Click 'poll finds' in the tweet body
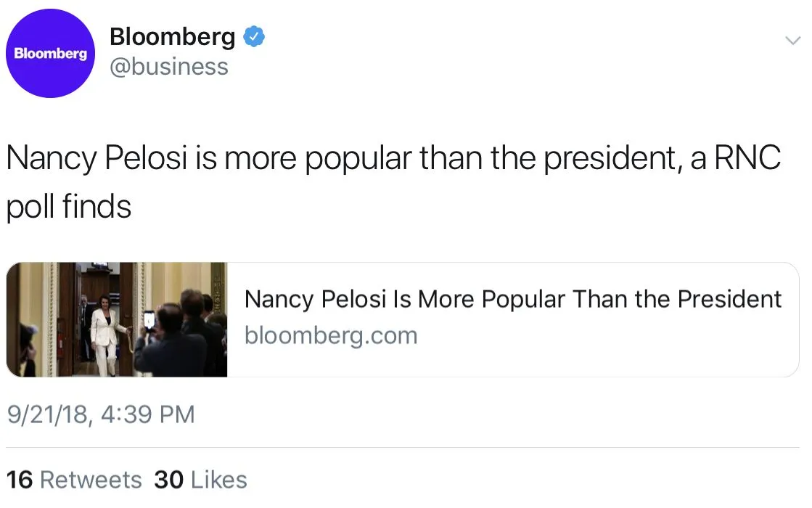This screenshot has width=812, height=508. (69, 208)
